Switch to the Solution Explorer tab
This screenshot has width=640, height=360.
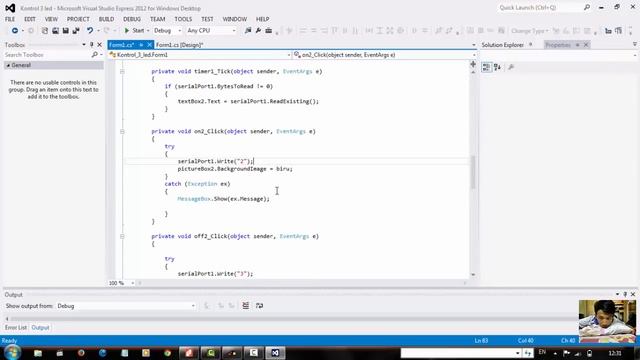[x=502, y=45]
